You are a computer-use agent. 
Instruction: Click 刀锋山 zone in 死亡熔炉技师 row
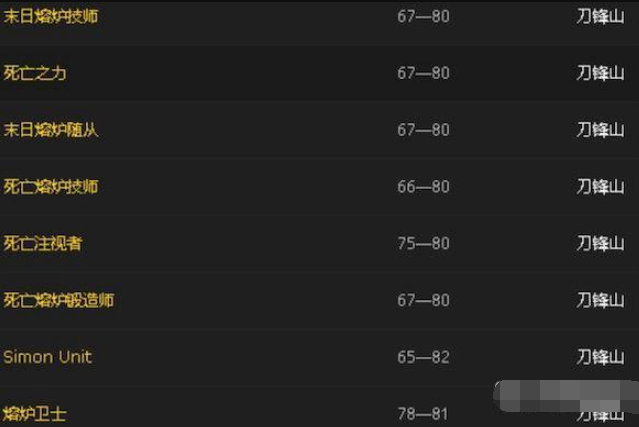point(600,187)
